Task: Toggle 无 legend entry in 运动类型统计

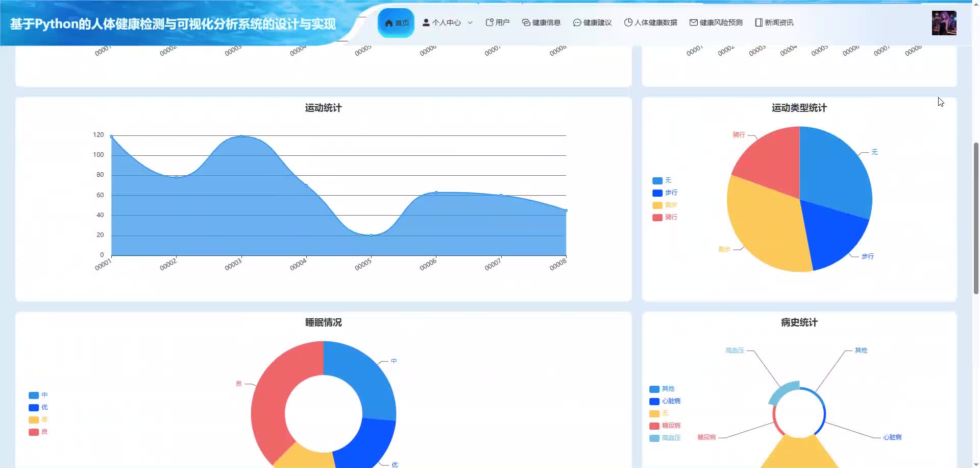Action: click(x=662, y=180)
